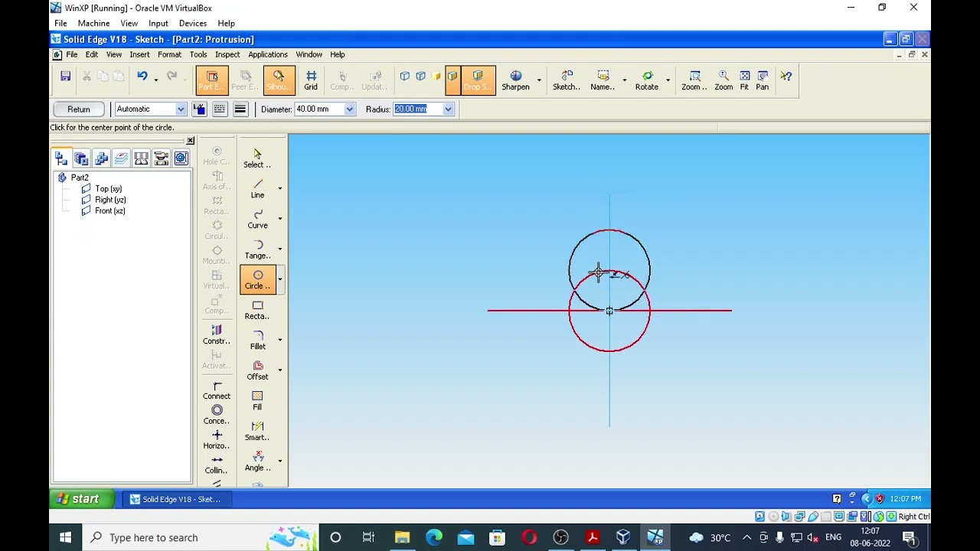Open the Smart Dimension tool
The width and height of the screenshot is (980, 551).
click(x=257, y=431)
